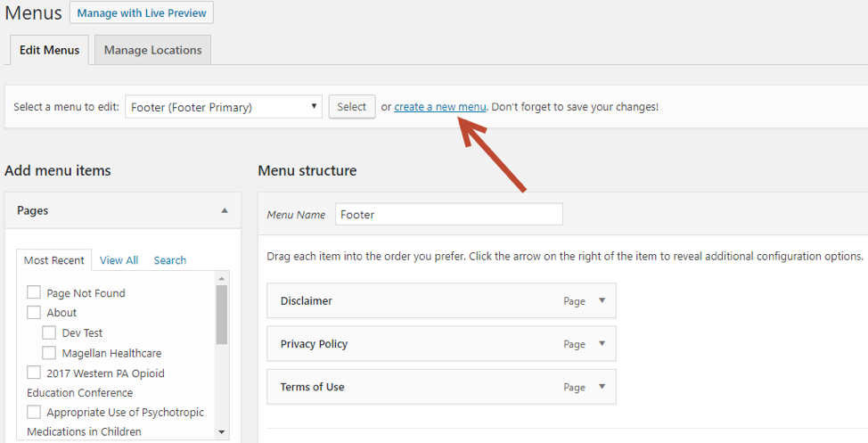868x443 pixels.
Task: Open the Search pages tab
Action: click(170, 260)
